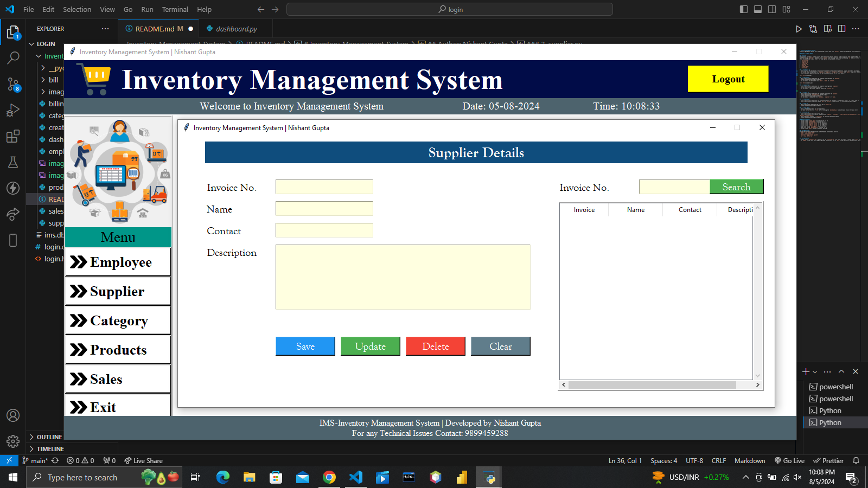This screenshot has width=868, height=488.
Task: Open the Accounts icon in activity bar
Action: click(x=13, y=415)
